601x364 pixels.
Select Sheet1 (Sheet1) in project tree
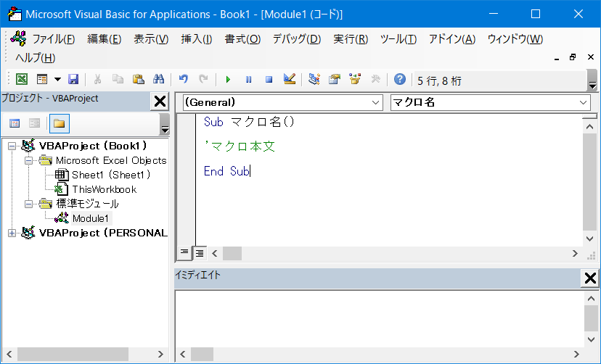[111, 175]
